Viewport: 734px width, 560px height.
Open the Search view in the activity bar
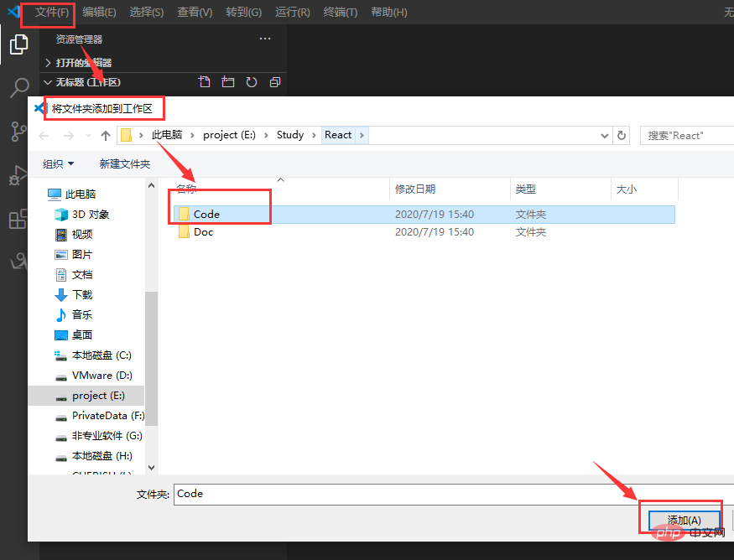coord(19,87)
